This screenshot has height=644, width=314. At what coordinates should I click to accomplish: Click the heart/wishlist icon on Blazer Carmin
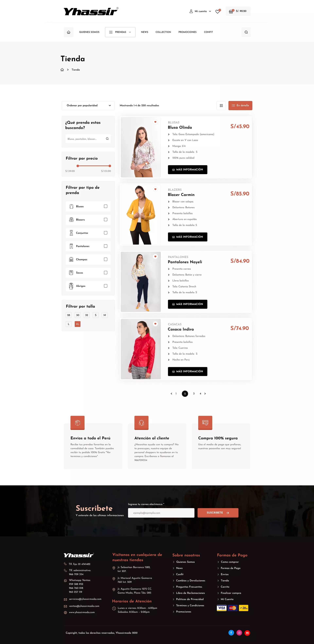coord(155,189)
